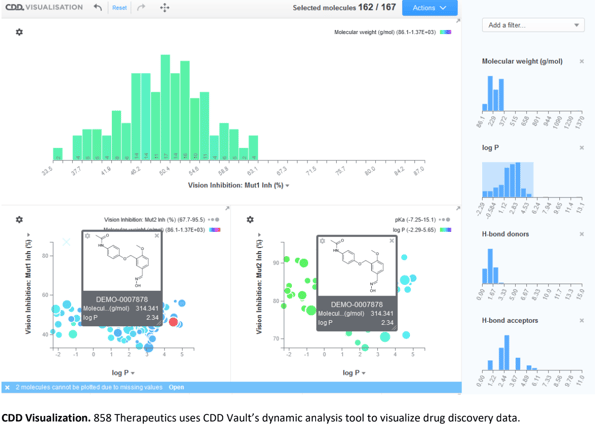This screenshot has width=600, height=429.
Task: Remove the H-bond acceptors filter
Action: tap(582, 321)
